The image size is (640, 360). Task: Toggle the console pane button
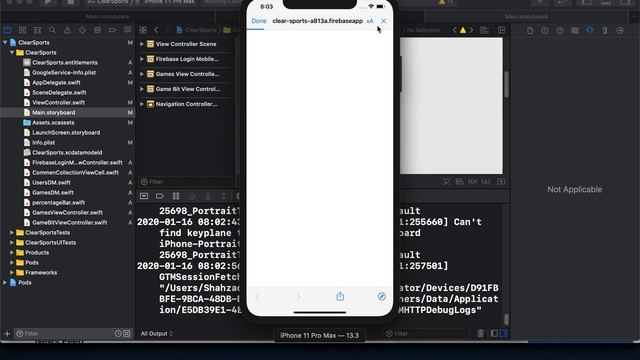click(503, 333)
